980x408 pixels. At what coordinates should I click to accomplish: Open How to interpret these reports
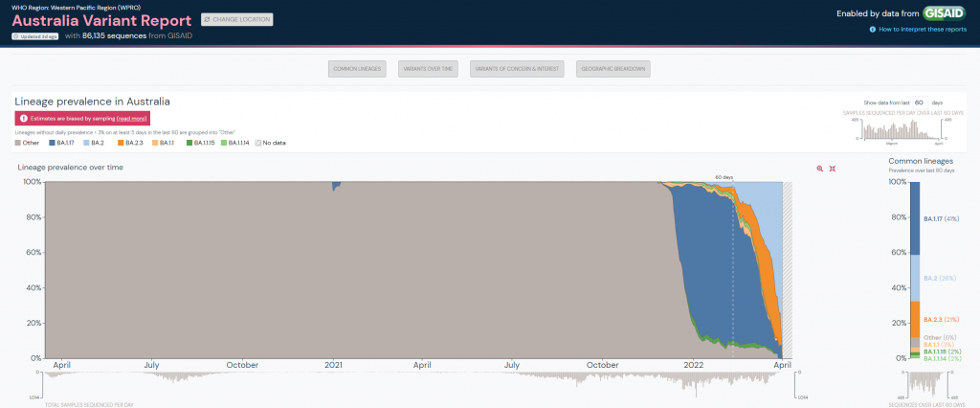(x=923, y=30)
